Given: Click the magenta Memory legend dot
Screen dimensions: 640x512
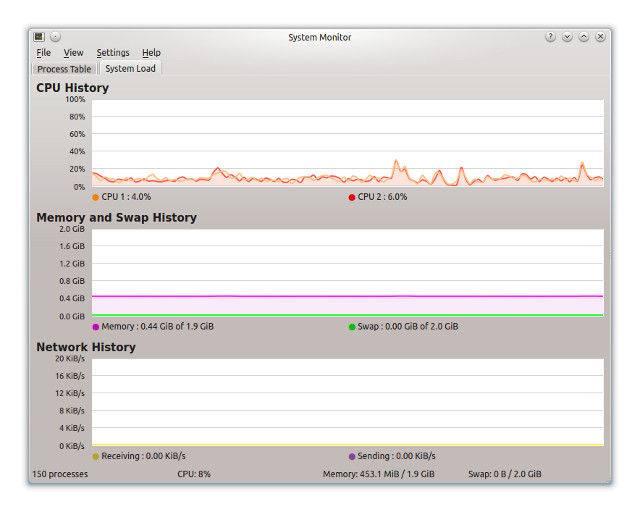Looking at the screenshot, I should coord(95,327).
